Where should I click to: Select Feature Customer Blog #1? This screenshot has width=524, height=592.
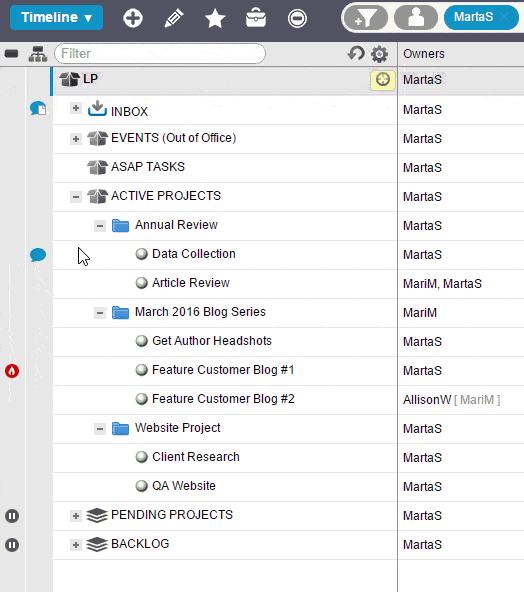(223, 370)
